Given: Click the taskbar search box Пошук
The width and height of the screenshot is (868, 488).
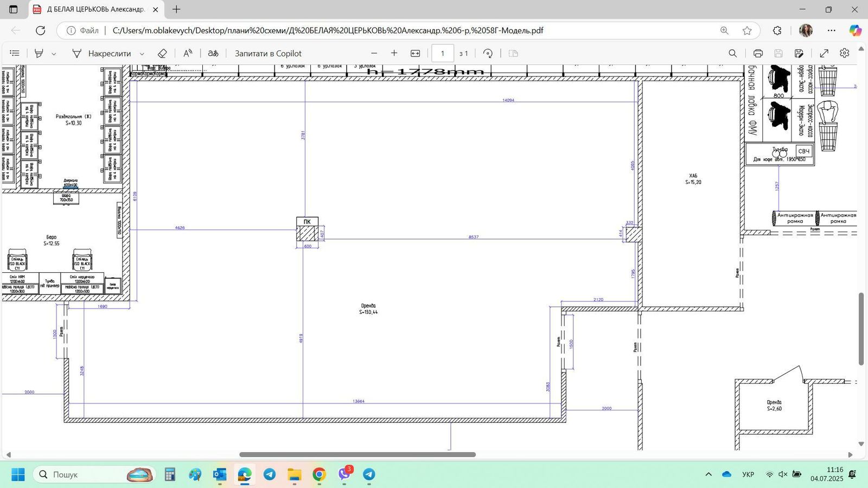Looking at the screenshot, I should tap(95, 474).
